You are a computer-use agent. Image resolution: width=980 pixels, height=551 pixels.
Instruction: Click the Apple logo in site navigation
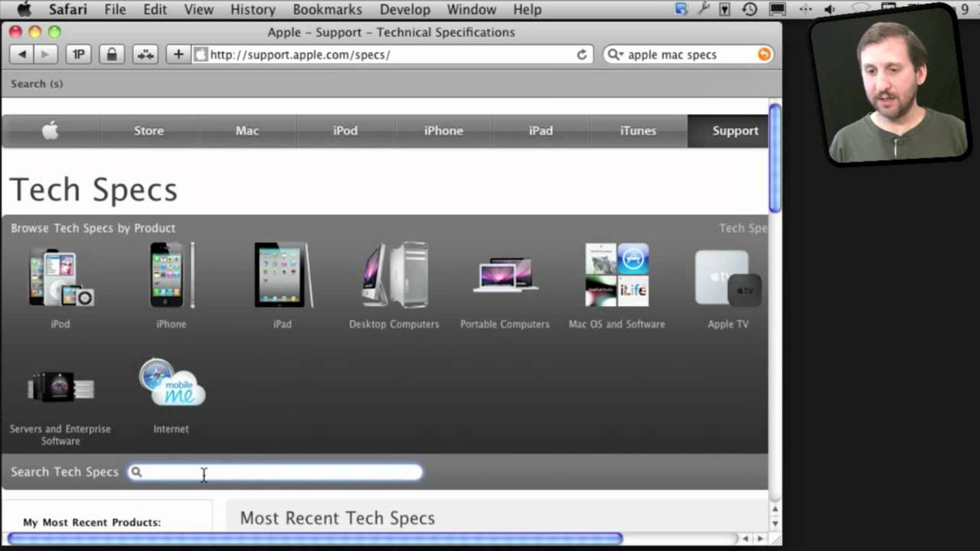[x=51, y=131]
